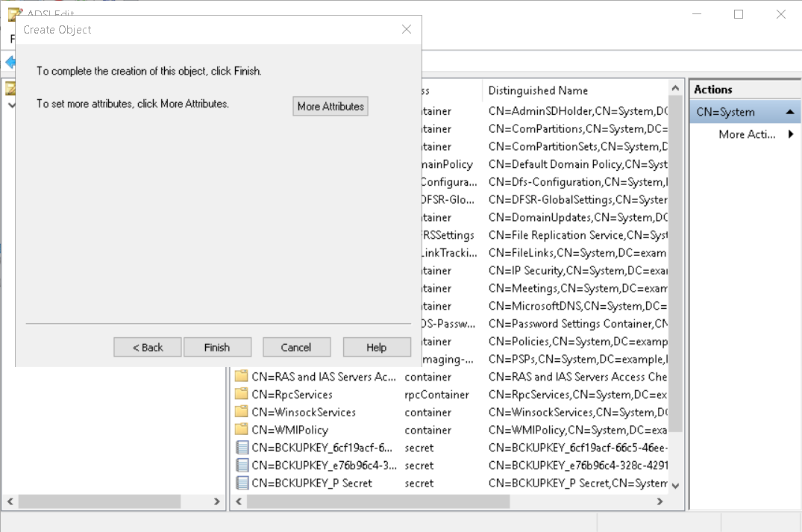Image resolution: width=802 pixels, height=532 pixels.
Task: Open Help in the Create Object dialog
Action: [x=377, y=347]
